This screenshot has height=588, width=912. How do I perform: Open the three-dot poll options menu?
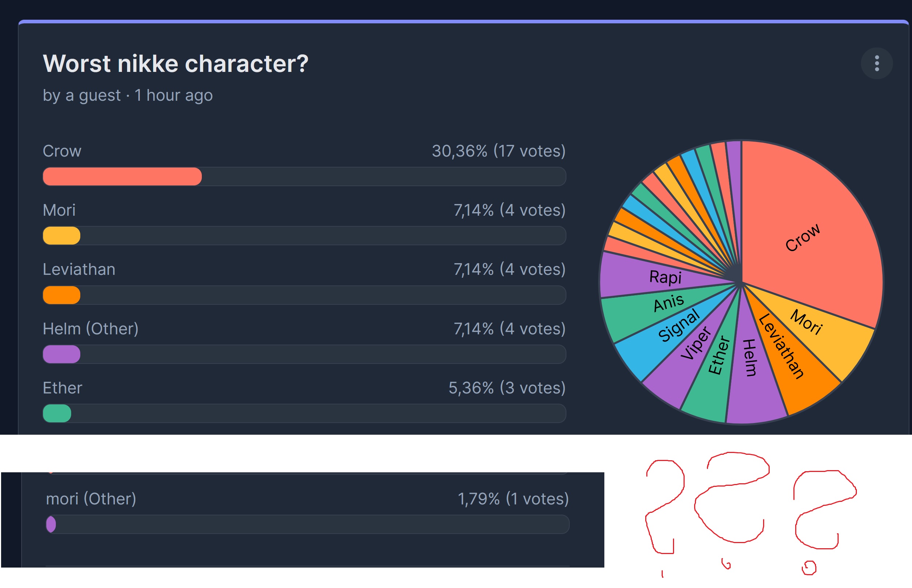[x=876, y=64]
